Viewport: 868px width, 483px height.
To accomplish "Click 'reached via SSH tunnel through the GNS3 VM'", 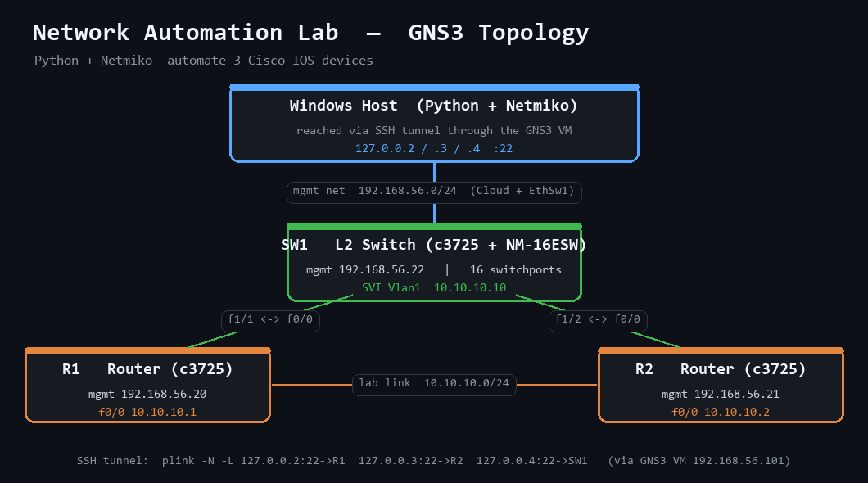I will [434, 130].
